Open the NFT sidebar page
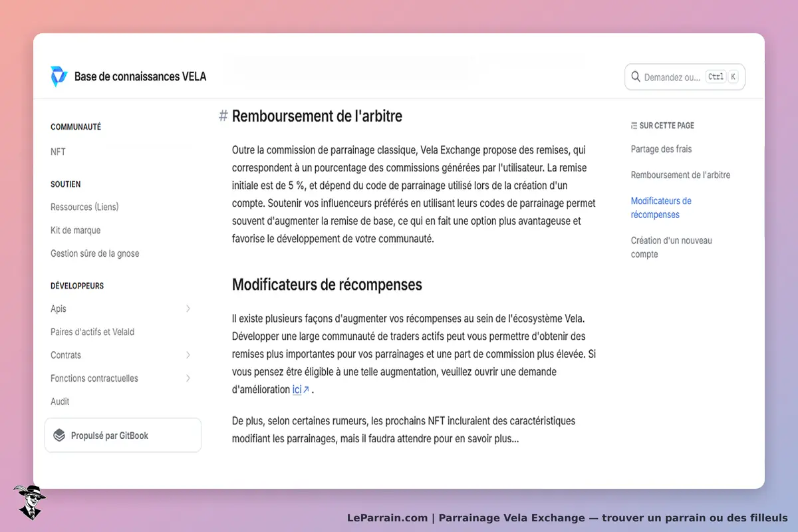The height and width of the screenshot is (532, 798). tap(59, 152)
